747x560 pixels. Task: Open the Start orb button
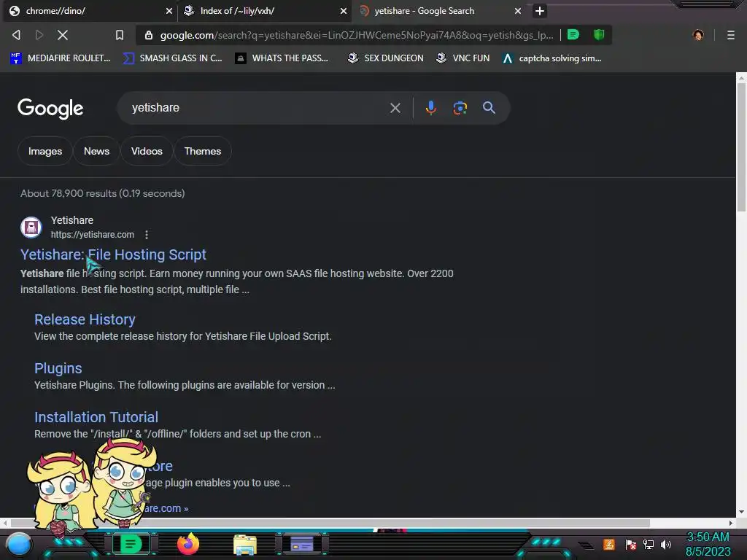19,544
